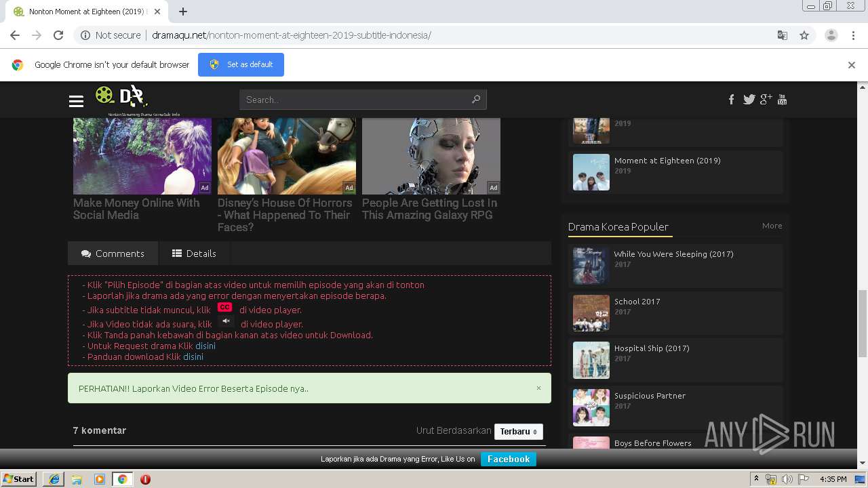
Task: Click the robot woman ad image
Action: coord(431,156)
